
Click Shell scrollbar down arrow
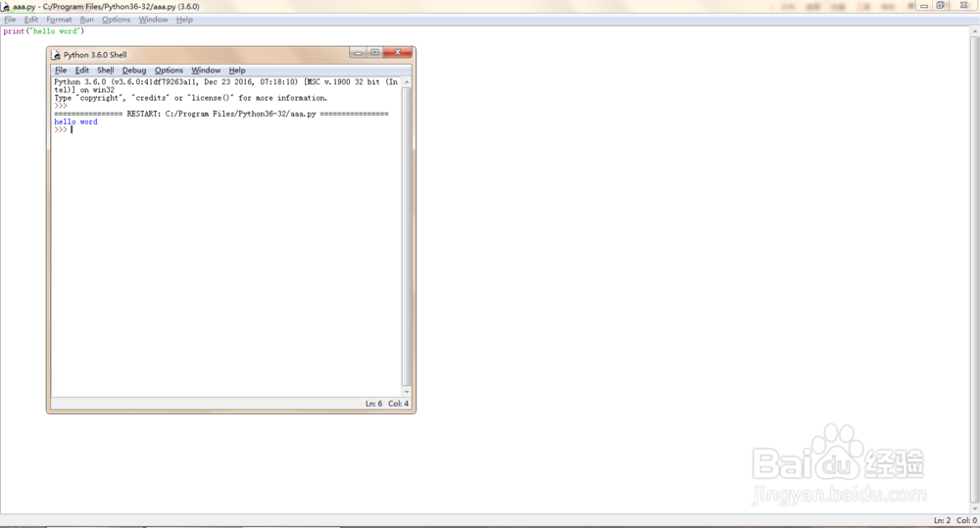(407, 392)
